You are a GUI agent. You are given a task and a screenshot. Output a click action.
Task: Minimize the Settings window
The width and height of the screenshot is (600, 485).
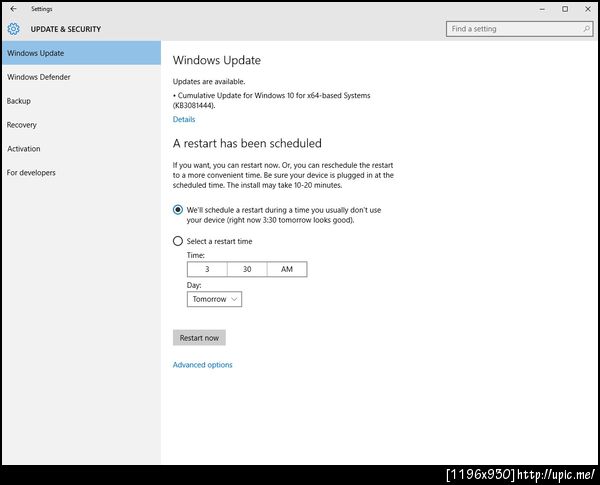(x=542, y=9)
